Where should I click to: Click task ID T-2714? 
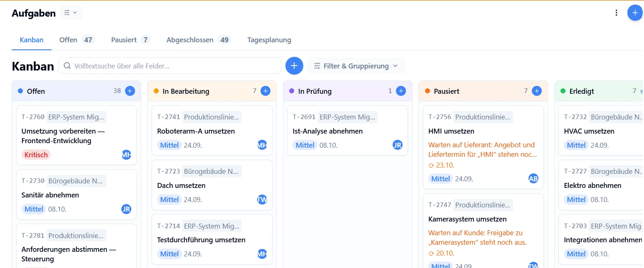click(x=169, y=226)
